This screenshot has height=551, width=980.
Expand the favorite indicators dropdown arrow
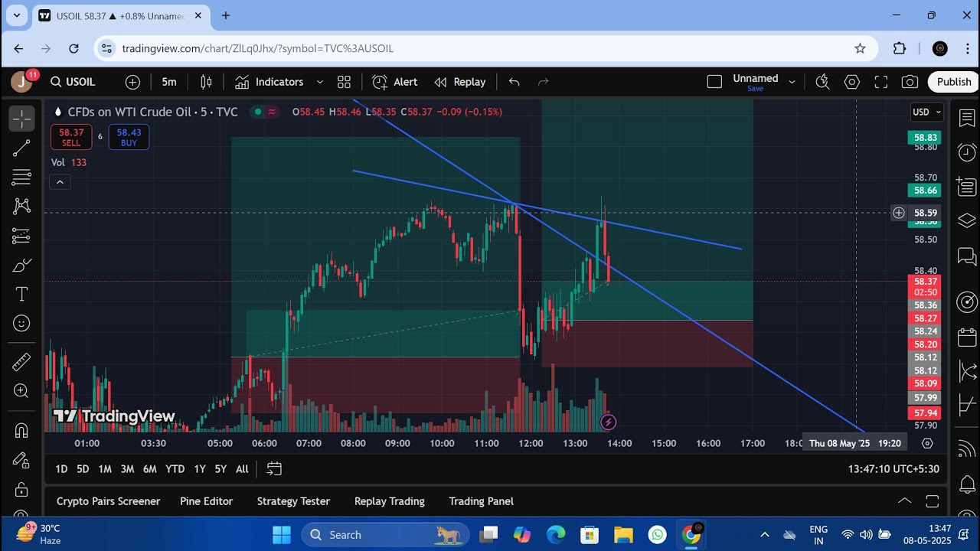coord(320,82)
